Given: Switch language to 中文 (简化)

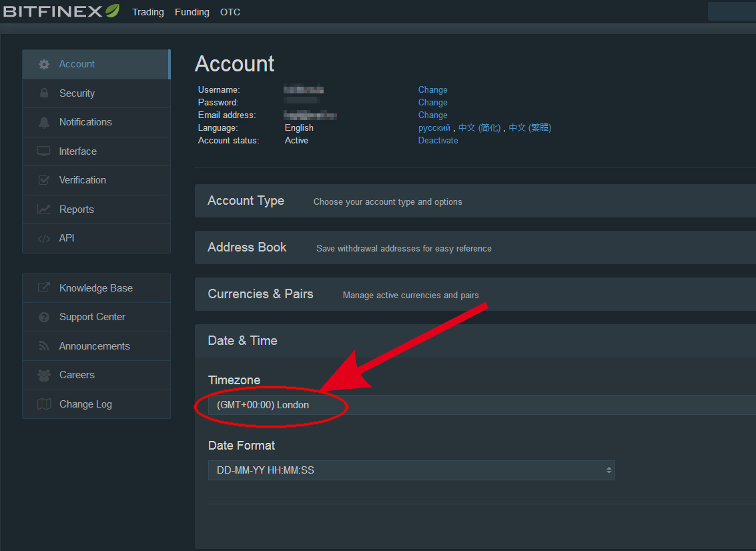Looking at the screenshot, I should point(479,128).
